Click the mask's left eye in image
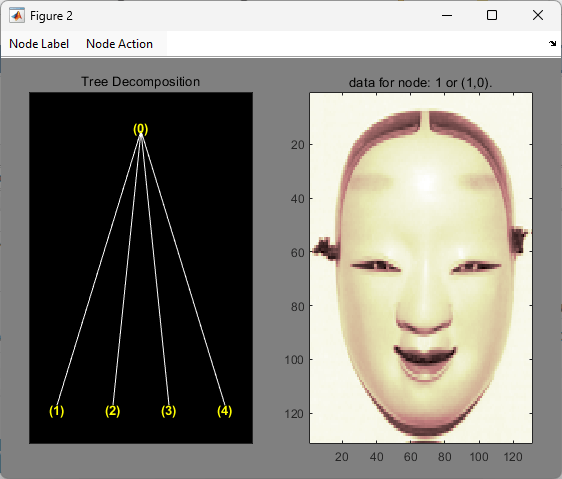 click(x=375, y=266)
